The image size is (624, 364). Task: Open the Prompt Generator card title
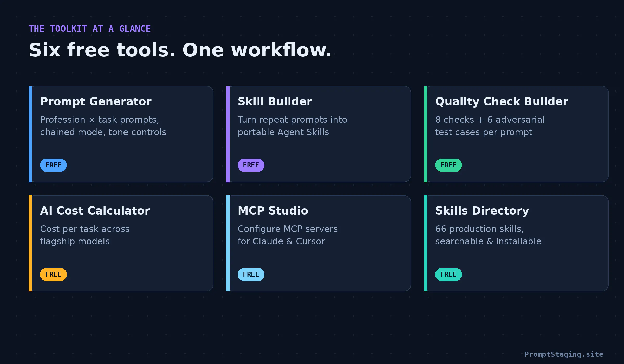96,101
